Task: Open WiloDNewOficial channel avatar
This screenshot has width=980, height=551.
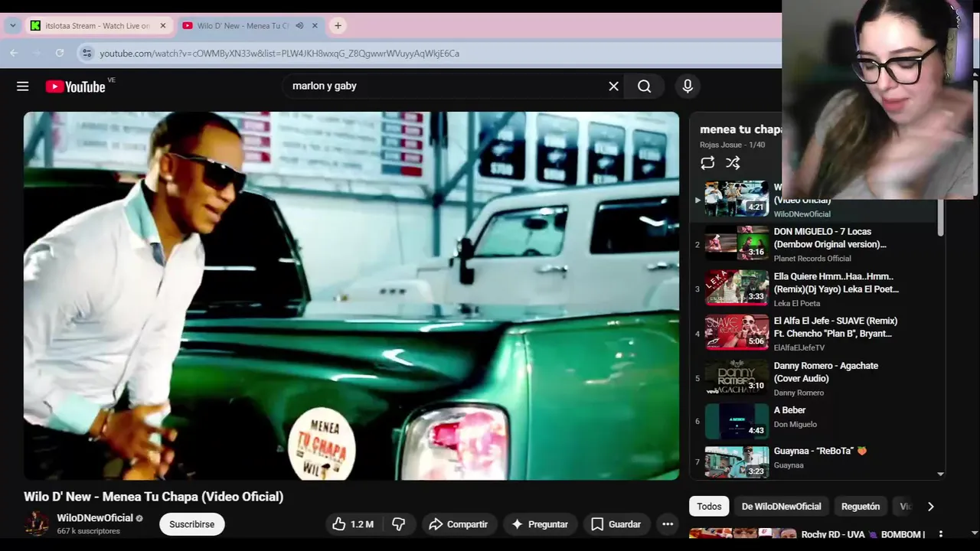Action: (x=36, y=523)
